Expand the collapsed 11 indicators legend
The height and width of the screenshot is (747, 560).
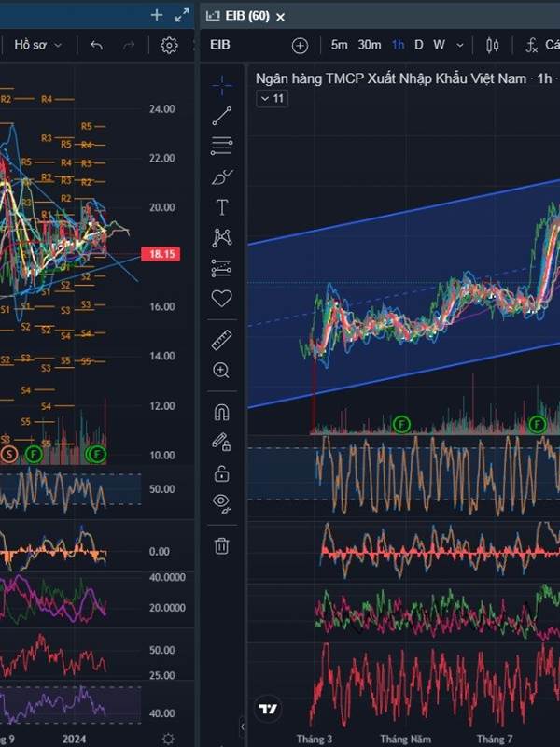[x=273, y=99]
